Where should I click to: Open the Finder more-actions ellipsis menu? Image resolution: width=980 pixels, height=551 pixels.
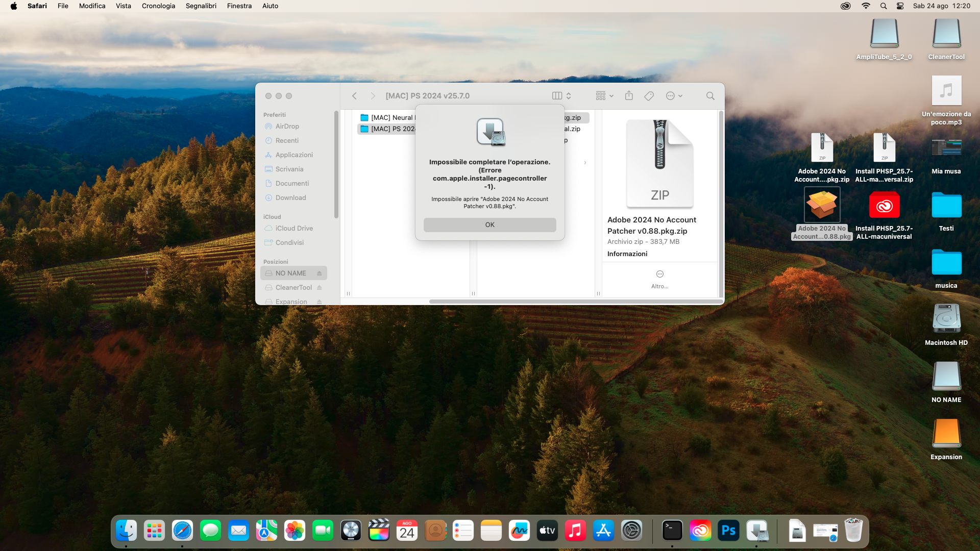point(674,96)
